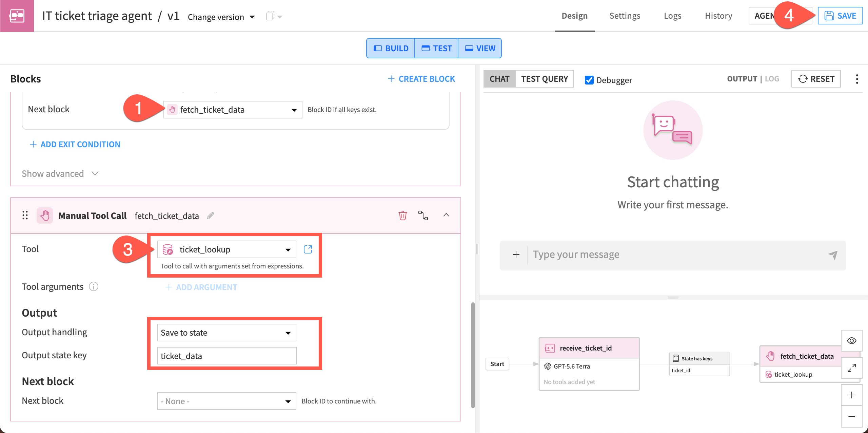Switch to BUILD layout
This screenshot has width=868, height=433.
pos(391,48)
